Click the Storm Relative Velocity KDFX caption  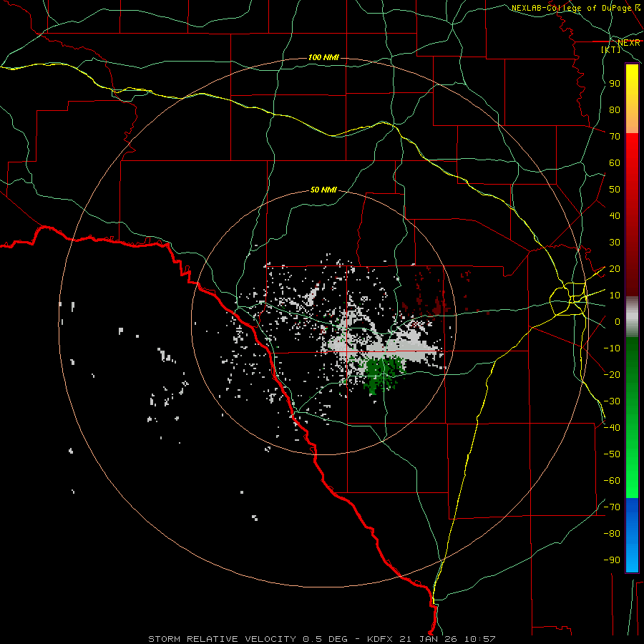[322, 639]
